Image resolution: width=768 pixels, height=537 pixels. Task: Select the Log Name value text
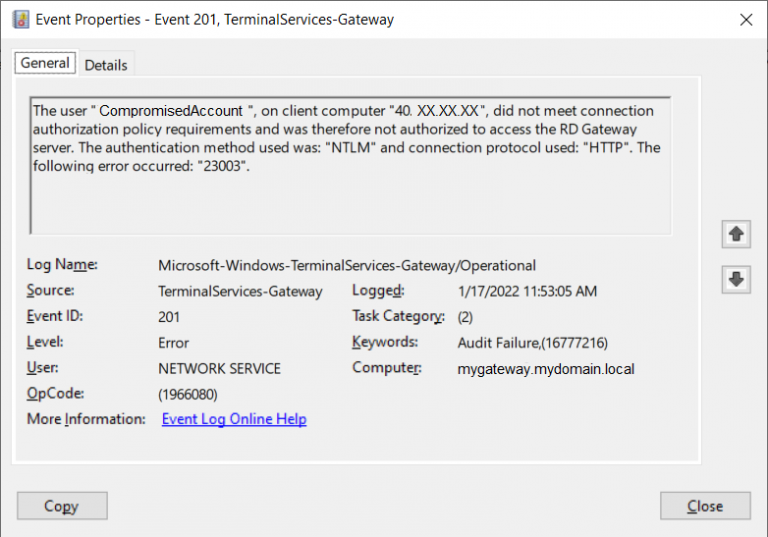point(347,266)
